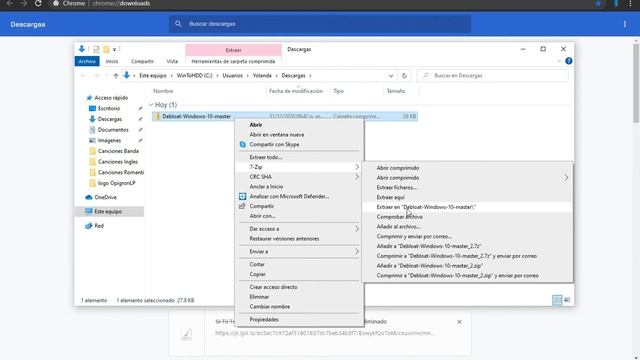The height and width of the screenshot is (360, 640).
Task: Click the Acceso rápido star icon
Action: (x=89, y=98)
